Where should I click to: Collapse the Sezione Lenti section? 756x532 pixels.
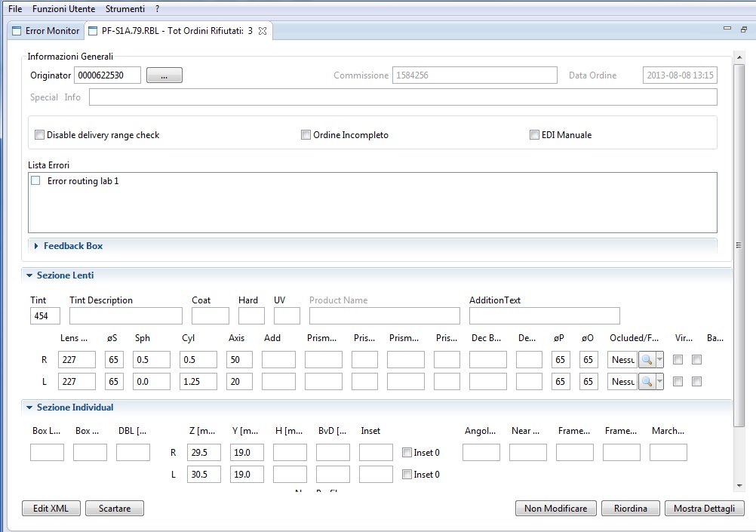coord(29,275)
